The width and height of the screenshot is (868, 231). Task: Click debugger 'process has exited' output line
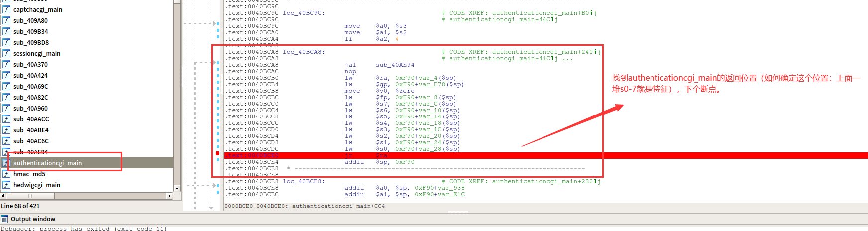tap(84, 229)
